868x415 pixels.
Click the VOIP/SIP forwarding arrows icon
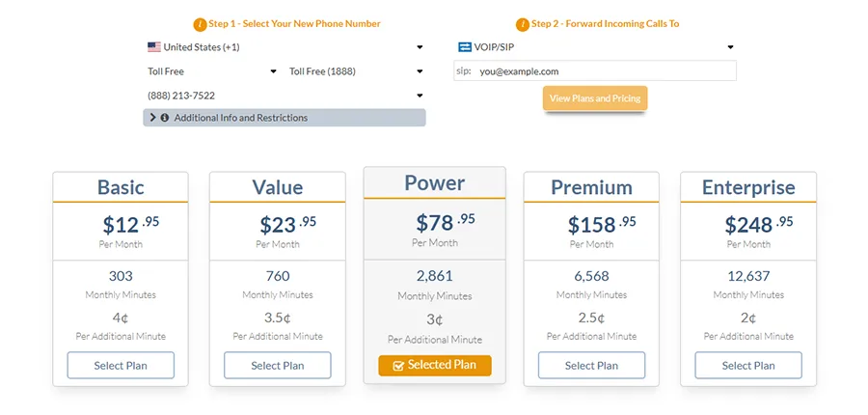click(464, 46)
